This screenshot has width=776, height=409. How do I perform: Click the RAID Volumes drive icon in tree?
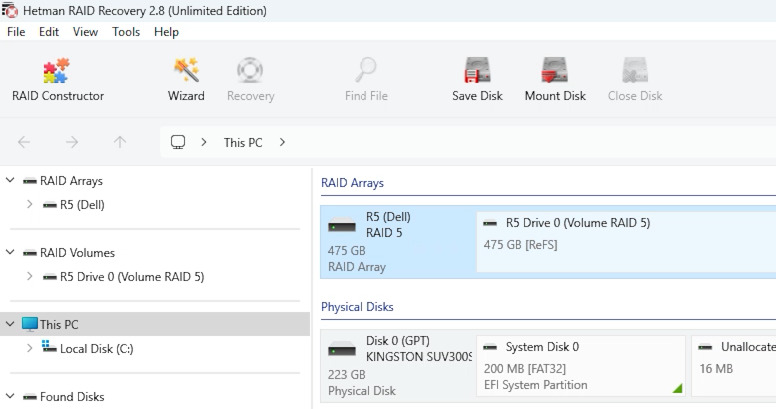point(30,253)
